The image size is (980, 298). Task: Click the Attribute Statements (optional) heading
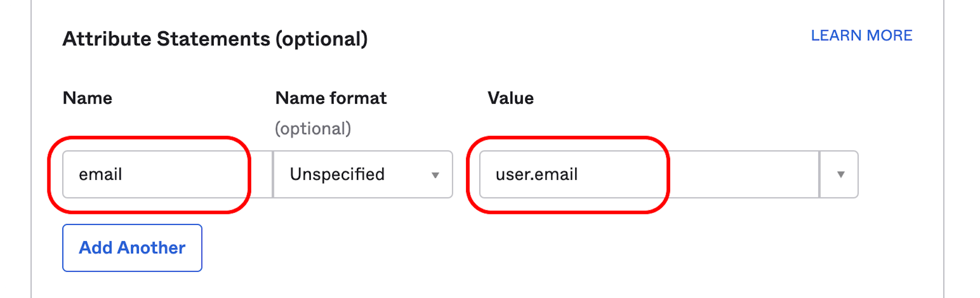tap(214, 38)
